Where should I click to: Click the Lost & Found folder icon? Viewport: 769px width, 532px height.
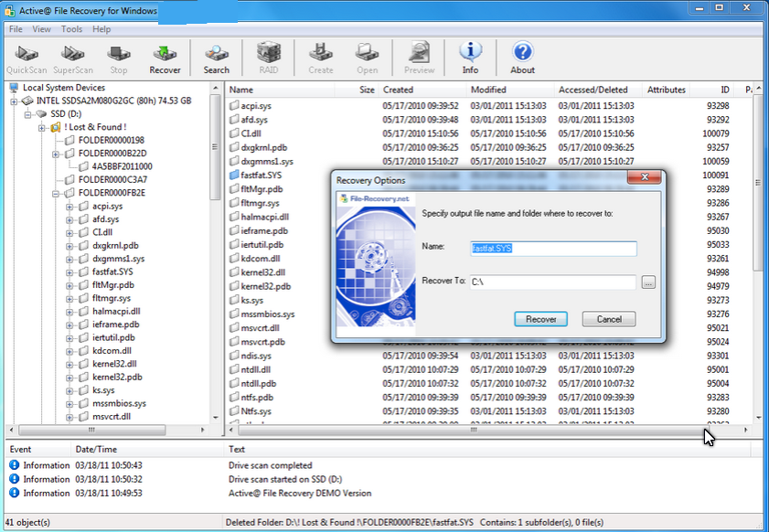point(56,127)
